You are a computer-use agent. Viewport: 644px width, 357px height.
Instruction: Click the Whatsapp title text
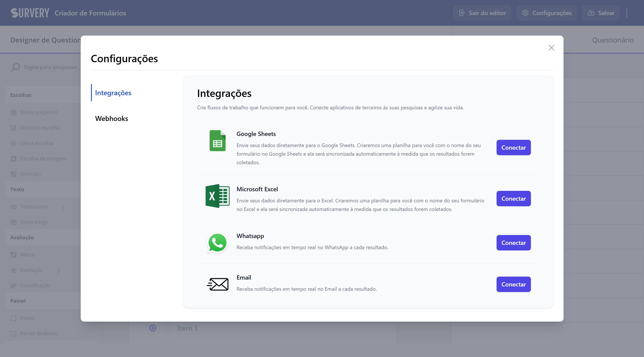pyautogui.click(x=250, y=236)
